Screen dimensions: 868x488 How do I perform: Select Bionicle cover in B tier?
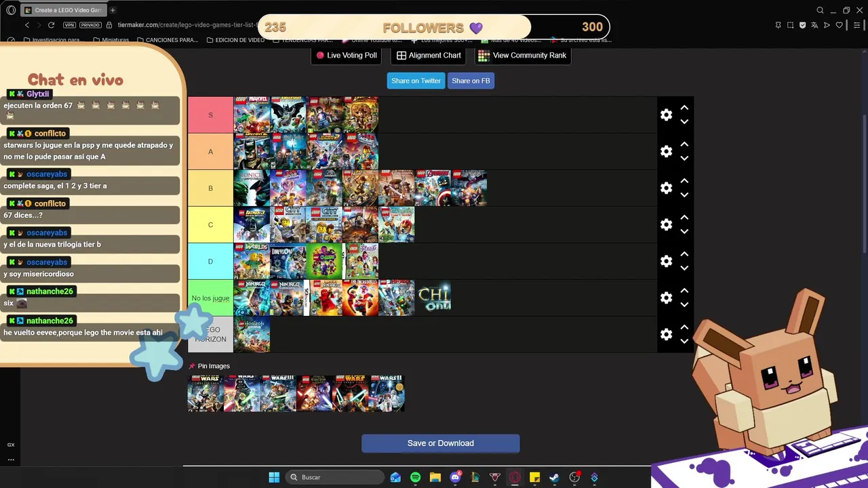click(252, 188)
